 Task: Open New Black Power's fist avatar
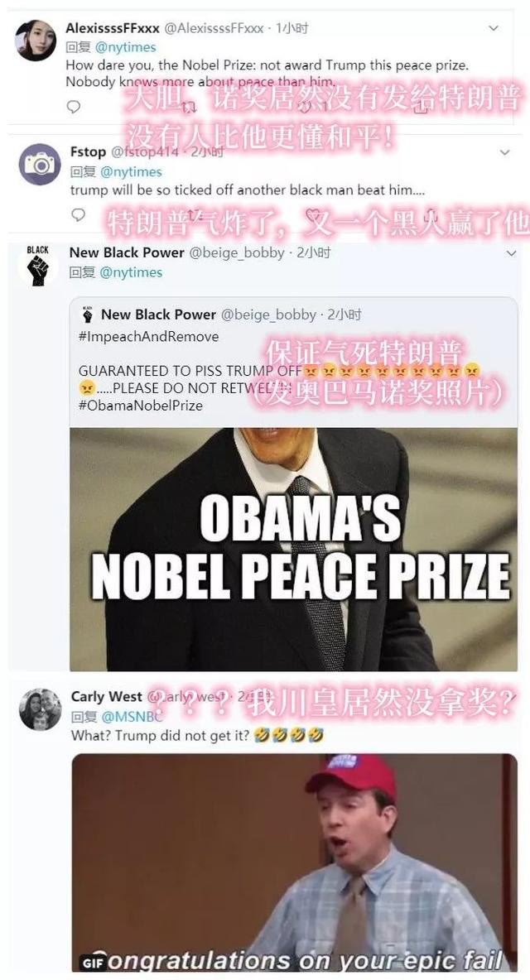click(x=38, y=266)
